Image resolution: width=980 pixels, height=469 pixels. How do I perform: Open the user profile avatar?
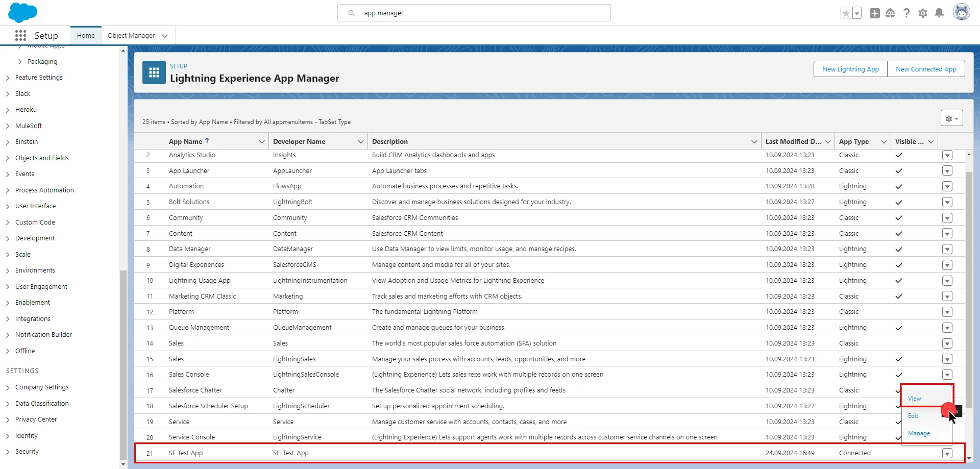tap(961, 12)
